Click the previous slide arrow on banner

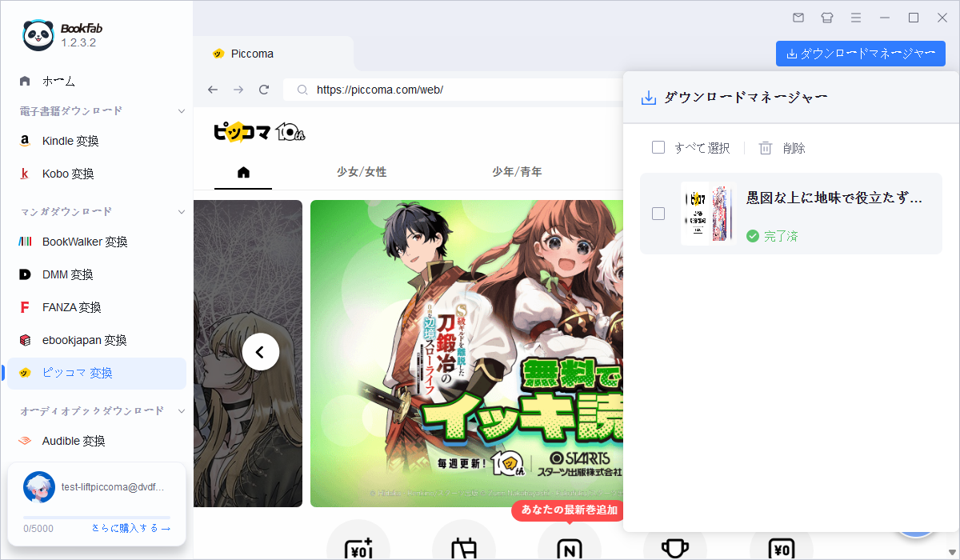(x=260, y=351)
